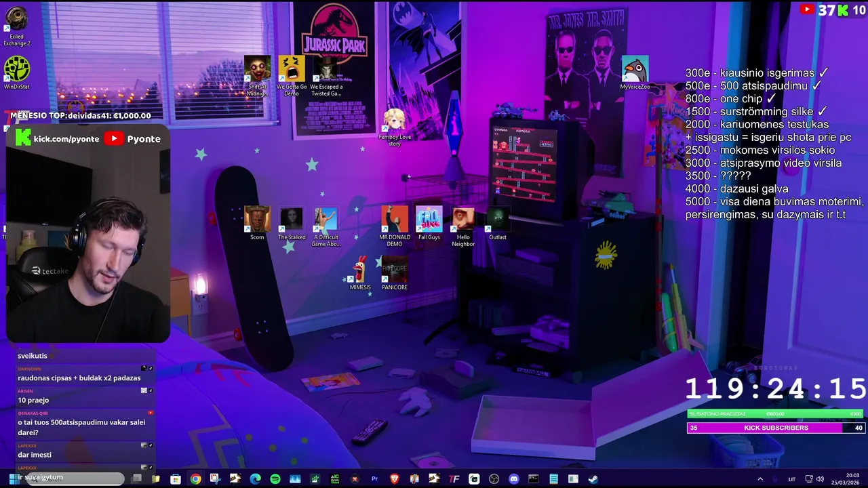868x488 pixels.
Task: Open the PANICORE game shortcut
Action: (x=394, y=273)
